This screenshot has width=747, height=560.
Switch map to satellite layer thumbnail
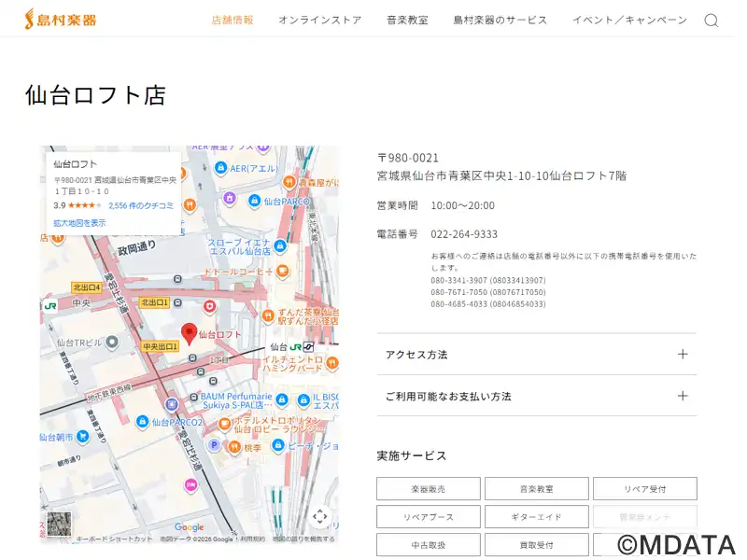click(60, 524)
